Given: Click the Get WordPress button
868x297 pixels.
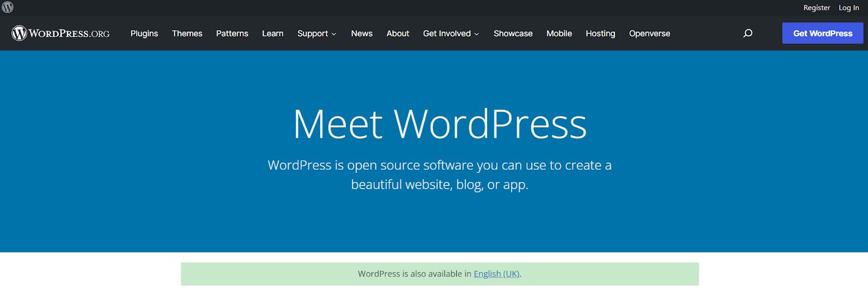Looking at the screenshot, I should tap(823, 33).
